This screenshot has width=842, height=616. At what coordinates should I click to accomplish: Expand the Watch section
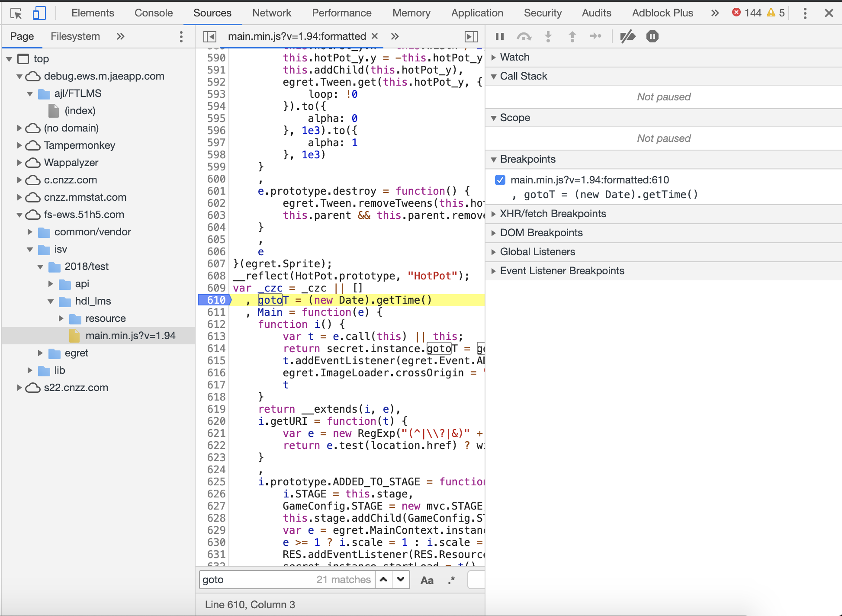tap(514, 57)
